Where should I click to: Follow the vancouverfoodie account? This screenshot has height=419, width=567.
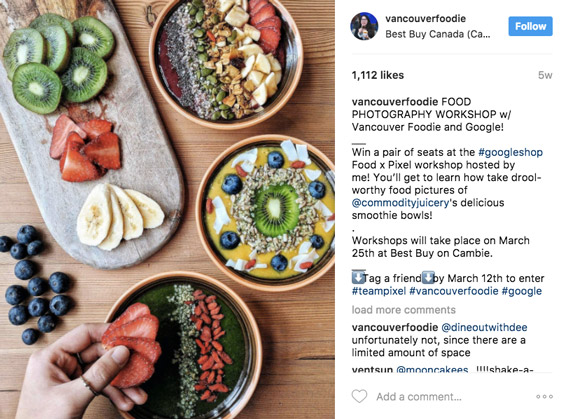coord(530,26)
